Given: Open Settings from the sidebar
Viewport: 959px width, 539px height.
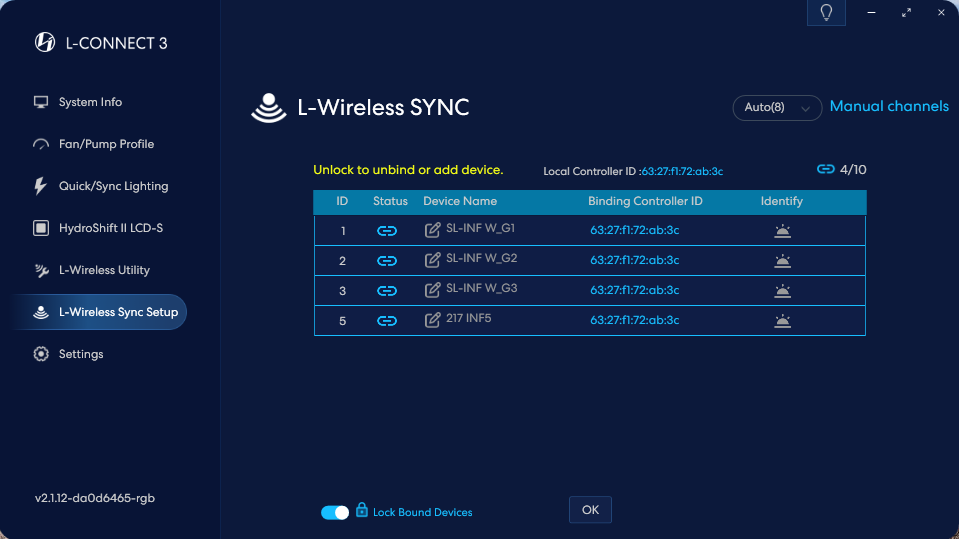Looking at the screenshot, I should (x=81, y=354).
